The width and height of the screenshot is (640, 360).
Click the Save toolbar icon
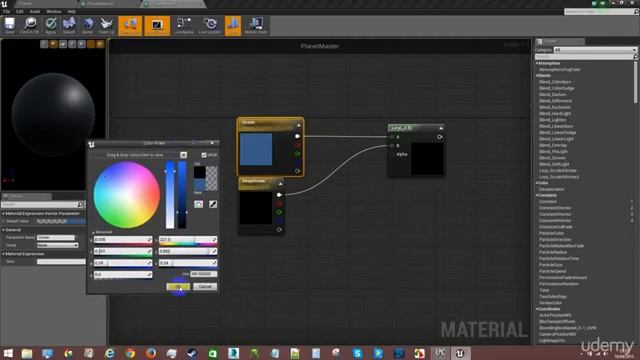point(9,25)
